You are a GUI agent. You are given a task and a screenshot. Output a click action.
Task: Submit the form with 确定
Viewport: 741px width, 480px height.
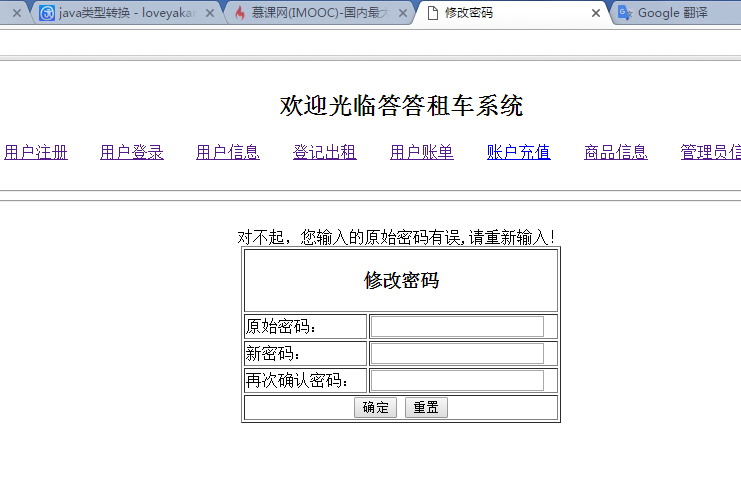click(375, 407)
